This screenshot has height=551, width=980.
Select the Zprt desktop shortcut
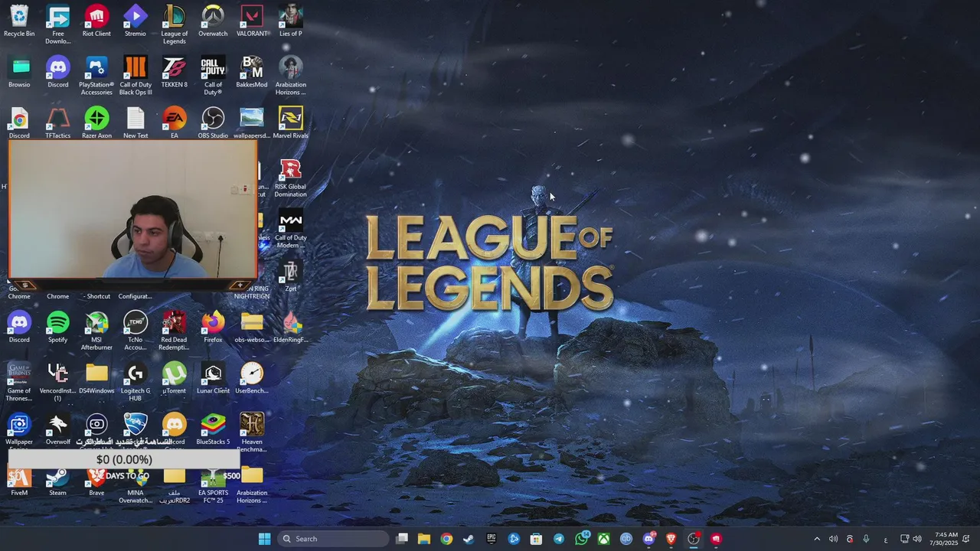[x=290, y=275]
